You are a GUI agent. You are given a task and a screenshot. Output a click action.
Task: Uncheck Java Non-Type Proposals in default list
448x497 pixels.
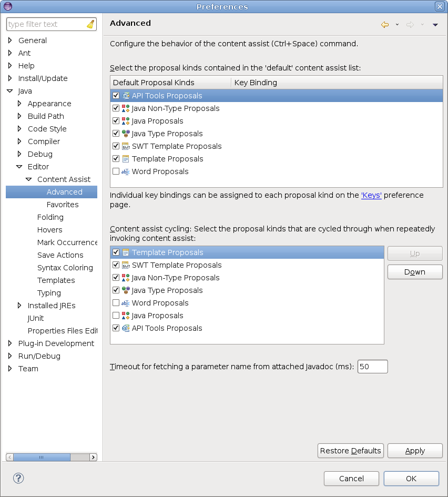click(x=116, y=108)
